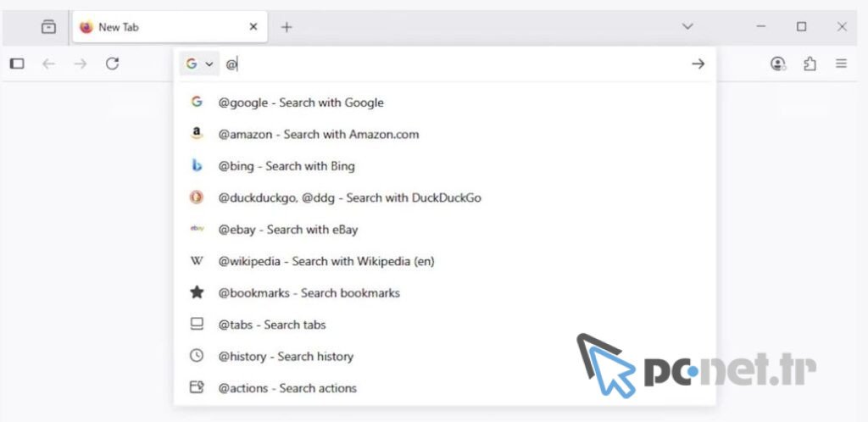
Task: Close the New Tab tab
Action: pyautogui.click(x=253, y=26)
